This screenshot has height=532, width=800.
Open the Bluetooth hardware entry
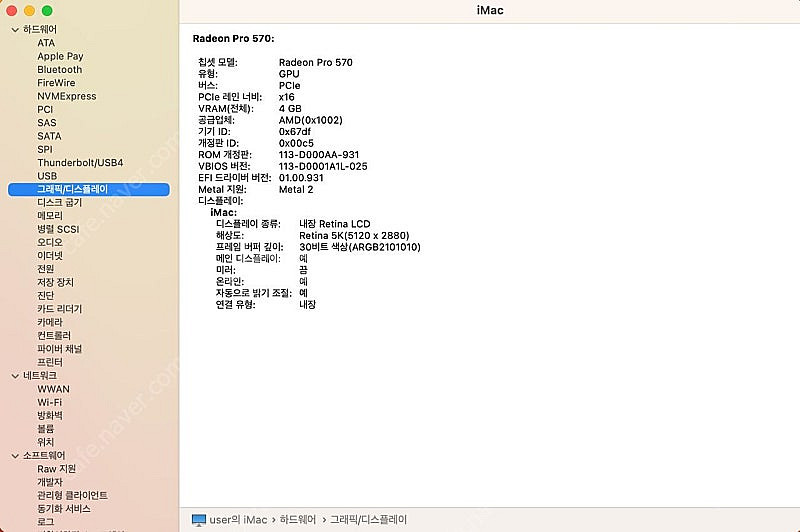[59, 69]
